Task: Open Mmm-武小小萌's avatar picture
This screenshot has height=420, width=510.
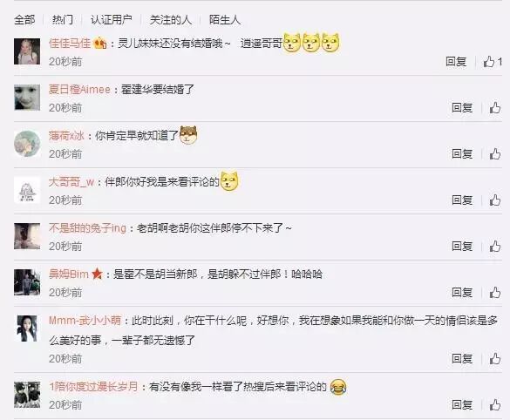Action: 27,329
